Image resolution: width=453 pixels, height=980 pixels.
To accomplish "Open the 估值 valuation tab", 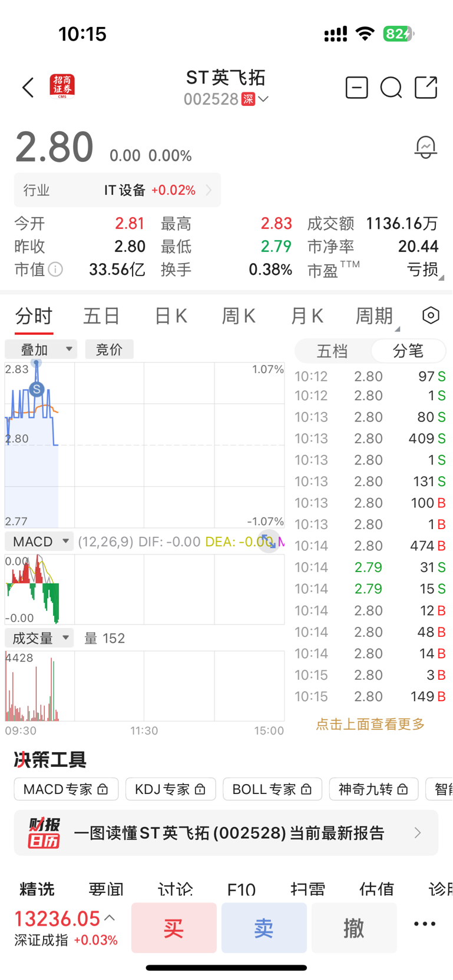I will (376, 889).
